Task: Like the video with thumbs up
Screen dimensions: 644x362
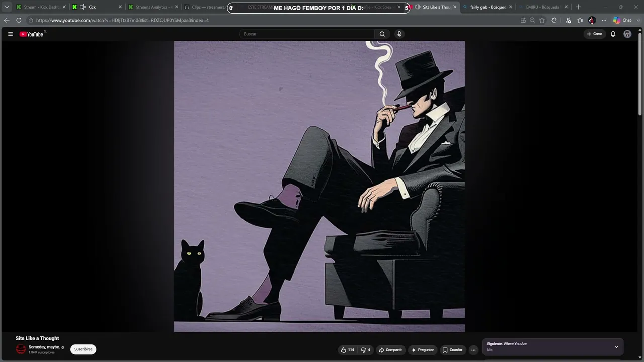Action: click(x=347, y=350)
